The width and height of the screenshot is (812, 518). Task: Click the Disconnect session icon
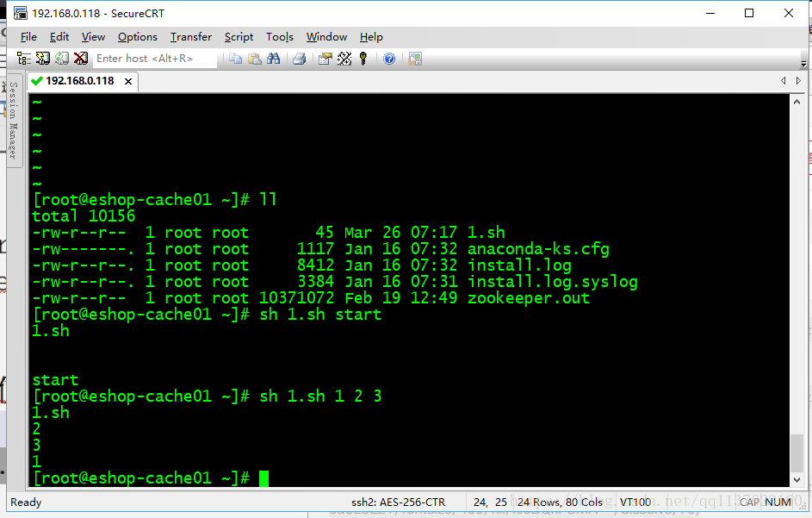click(81, 59)
